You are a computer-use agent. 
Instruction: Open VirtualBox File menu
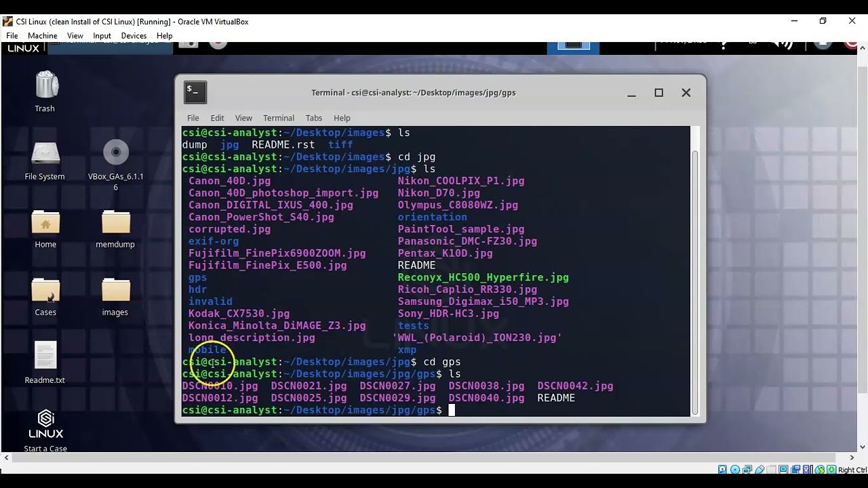coord(12,35)
